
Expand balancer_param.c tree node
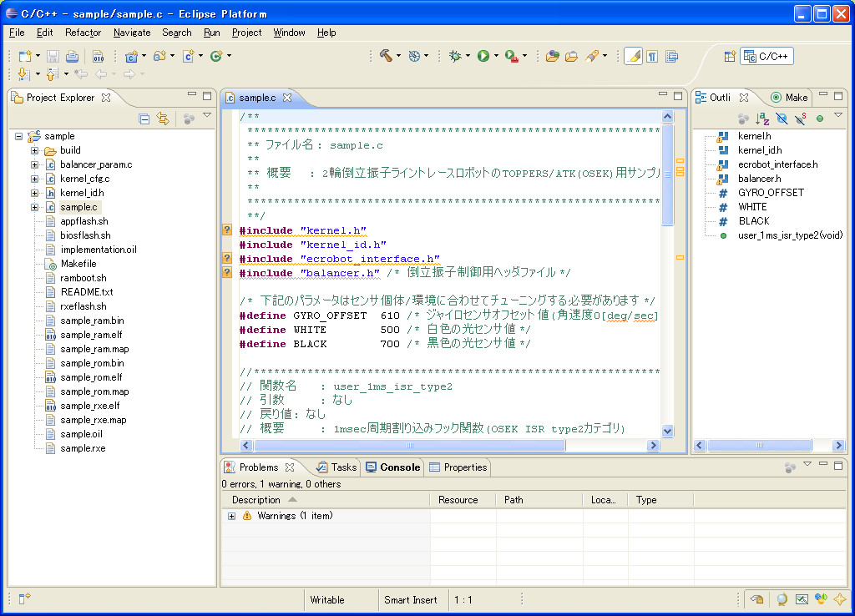tap(34, 164)
